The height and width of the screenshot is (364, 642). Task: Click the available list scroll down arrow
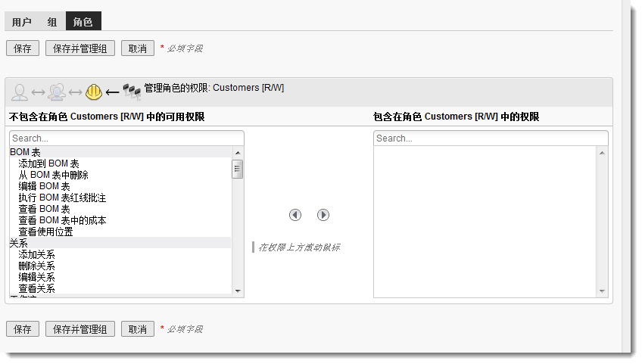coord(238,291)
